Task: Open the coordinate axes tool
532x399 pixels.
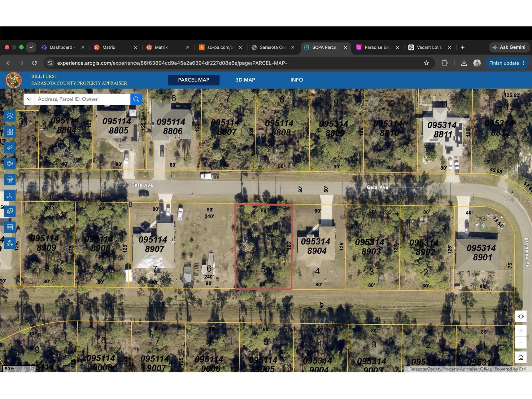Action: tap(10, 195)
